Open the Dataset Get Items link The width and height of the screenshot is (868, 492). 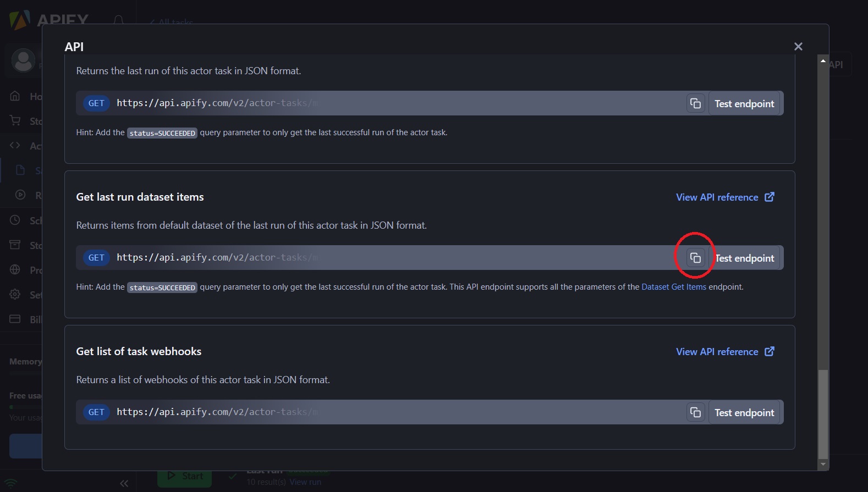click(673, 287)
